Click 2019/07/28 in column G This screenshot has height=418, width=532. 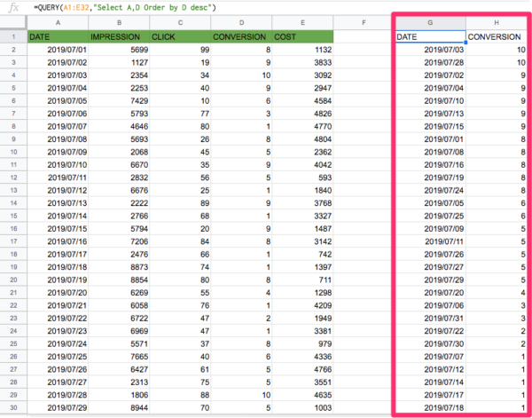pyautogui.click(x=430, y=62)
